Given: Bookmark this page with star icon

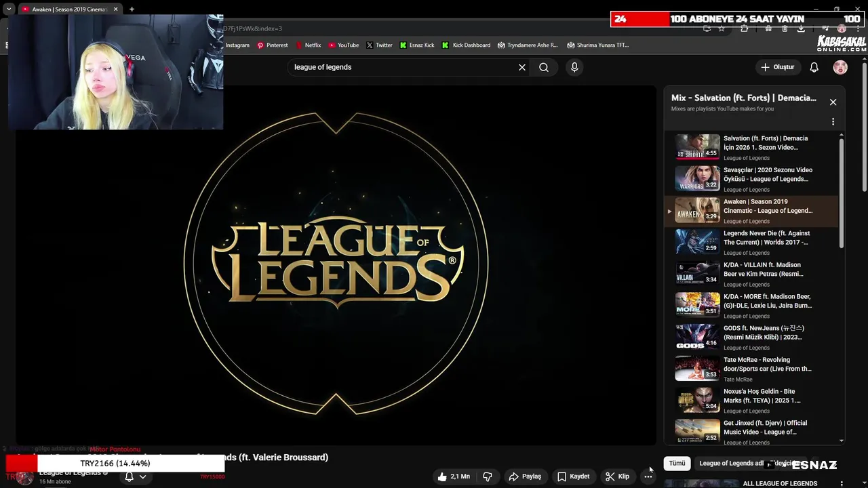Looking at the screenshot, I should click(x=722, y=28).
